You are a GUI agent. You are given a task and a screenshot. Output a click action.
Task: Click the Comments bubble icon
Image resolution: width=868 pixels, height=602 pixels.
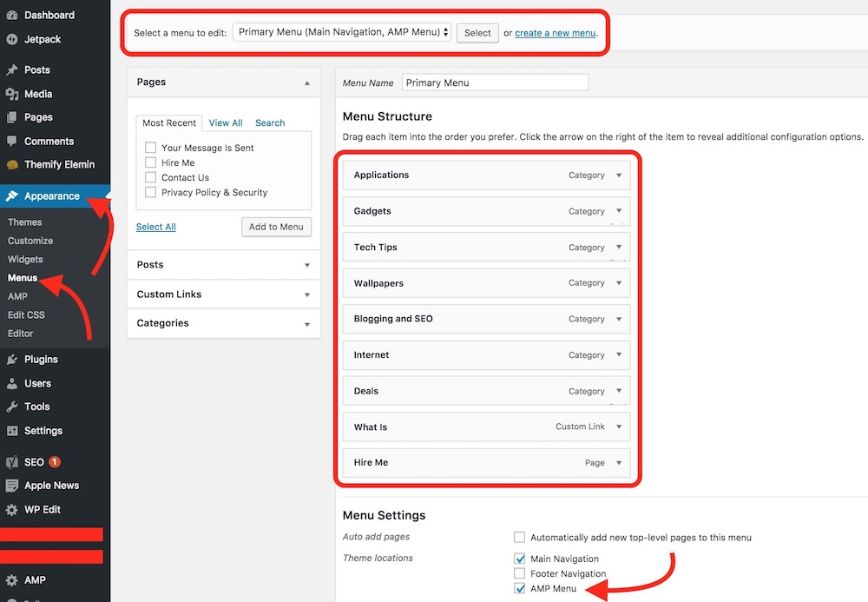click(12, 142)
